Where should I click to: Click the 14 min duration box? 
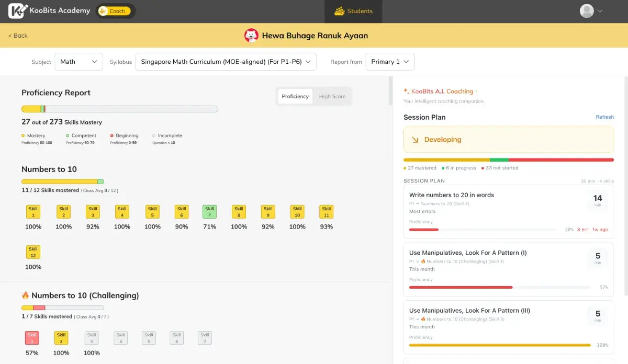[x=598, y=200]
